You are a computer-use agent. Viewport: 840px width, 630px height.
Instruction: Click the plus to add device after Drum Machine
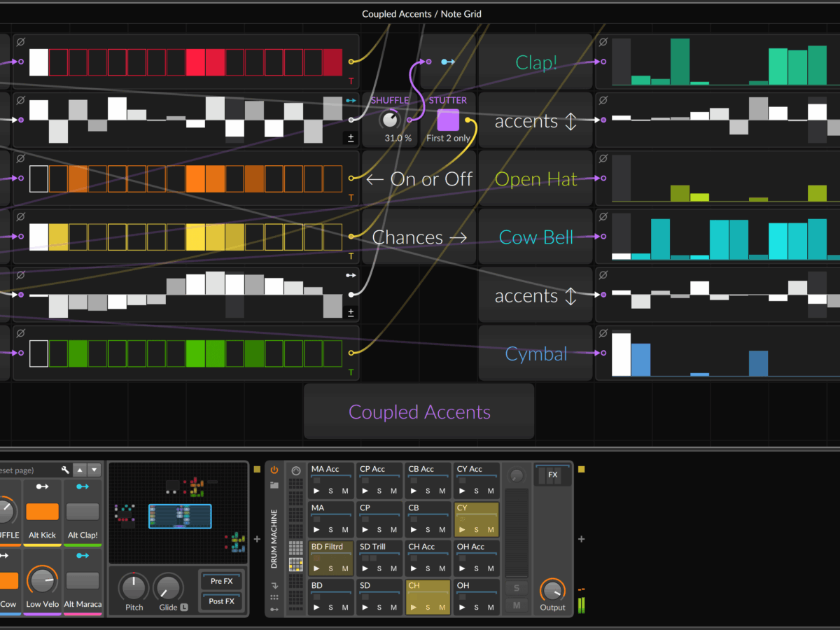581,539
